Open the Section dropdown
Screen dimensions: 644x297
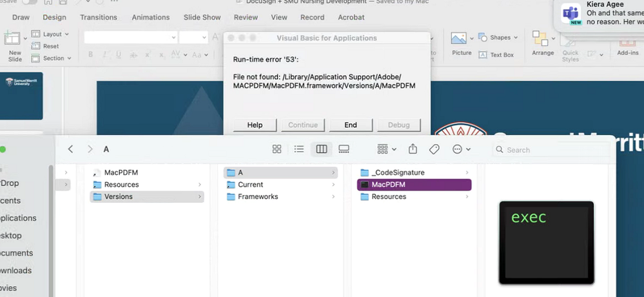[x=52, y=58]
